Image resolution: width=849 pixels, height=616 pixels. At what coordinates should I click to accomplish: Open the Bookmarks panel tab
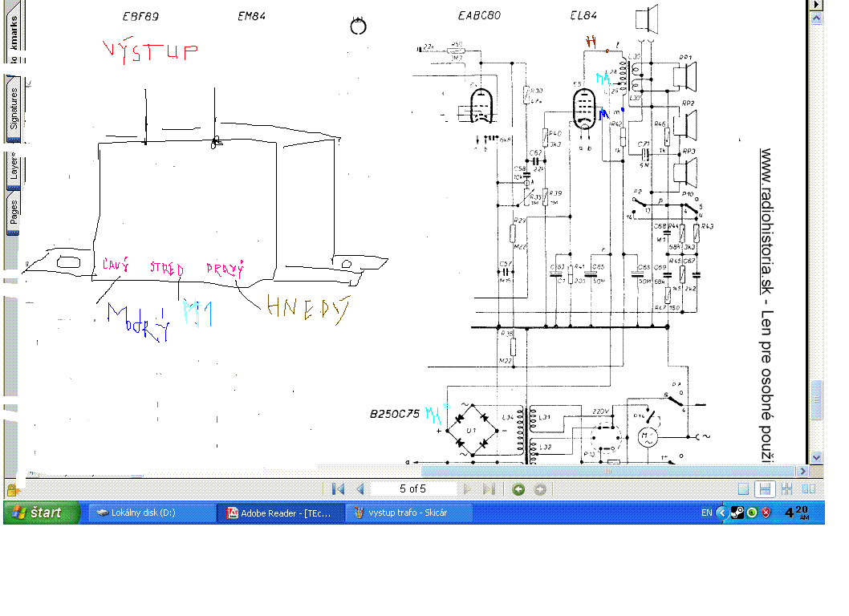[x=13, y=38]
